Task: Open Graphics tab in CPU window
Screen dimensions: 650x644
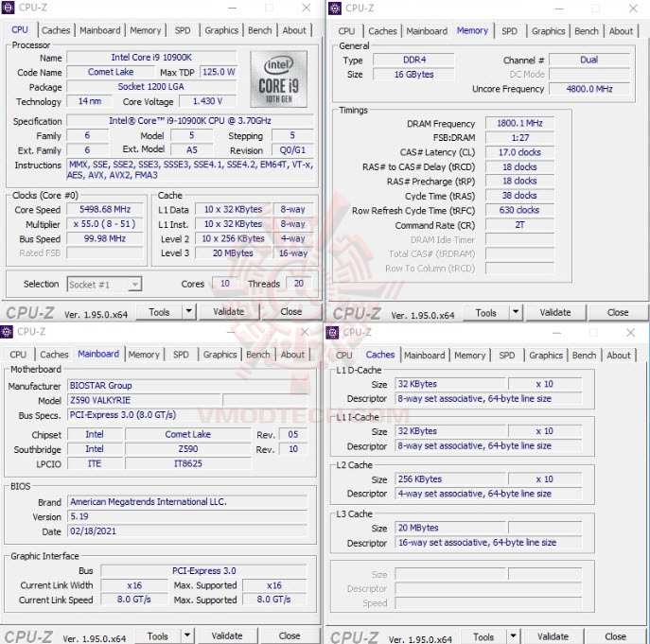Action: click(x=221, y=30)
